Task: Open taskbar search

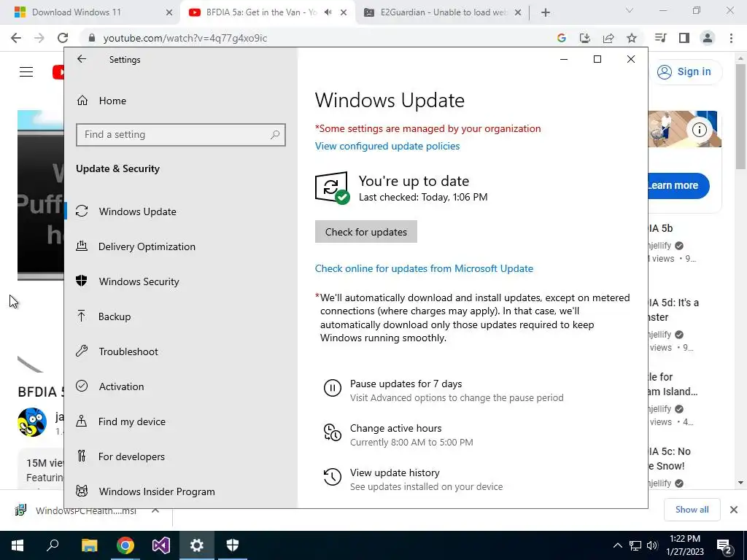Action: point(53,545)
